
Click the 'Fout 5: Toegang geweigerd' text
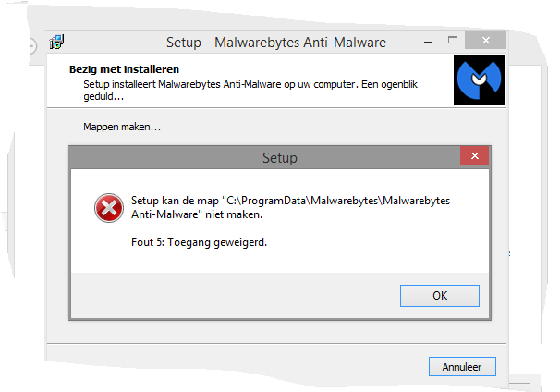[x=199, y=242]
